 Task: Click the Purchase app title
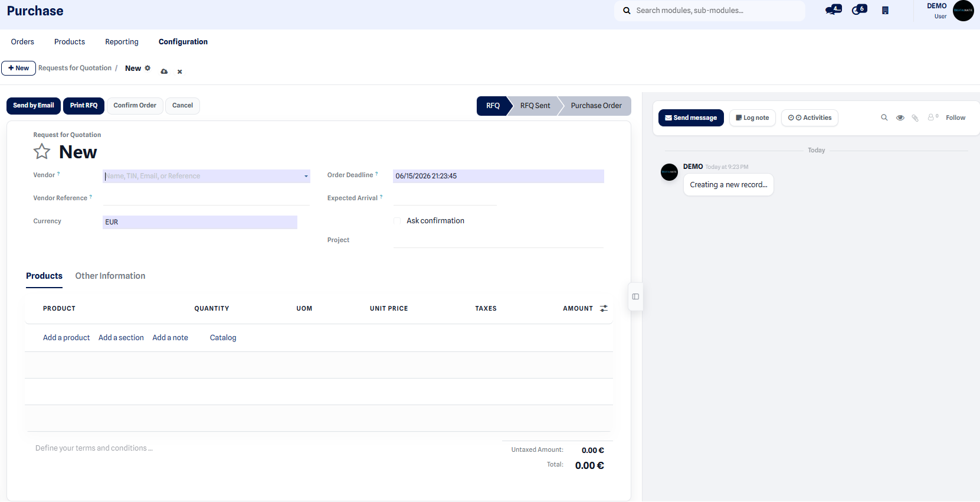pyautogui.click(x=35, y=11)
